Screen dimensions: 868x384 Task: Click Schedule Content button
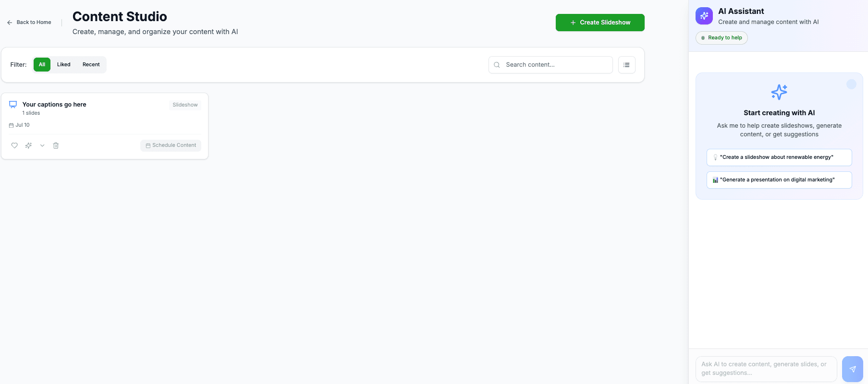tap(171, 145)
